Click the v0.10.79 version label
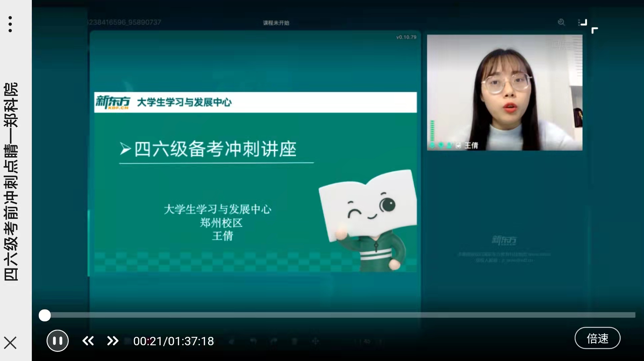Screen dimensions: 644x361 click(406, 37)
